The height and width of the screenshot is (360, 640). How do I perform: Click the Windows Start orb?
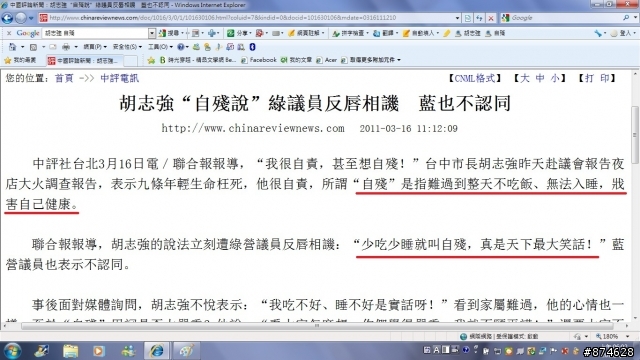click(12, 351)
